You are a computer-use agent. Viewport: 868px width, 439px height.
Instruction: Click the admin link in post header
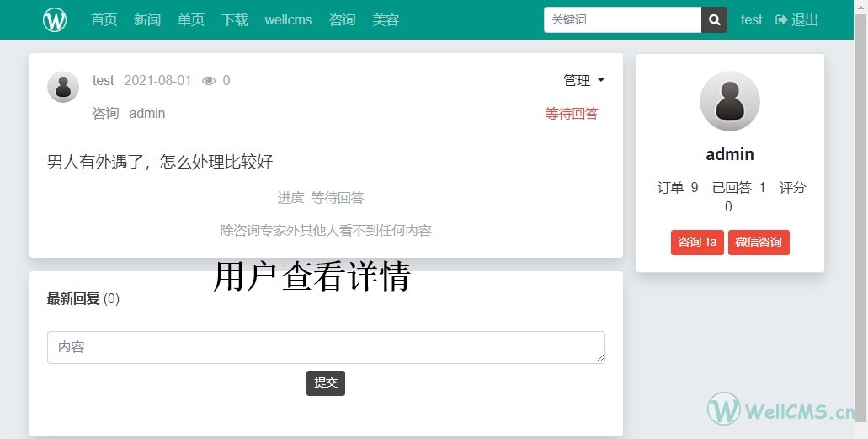coord(147,113)
